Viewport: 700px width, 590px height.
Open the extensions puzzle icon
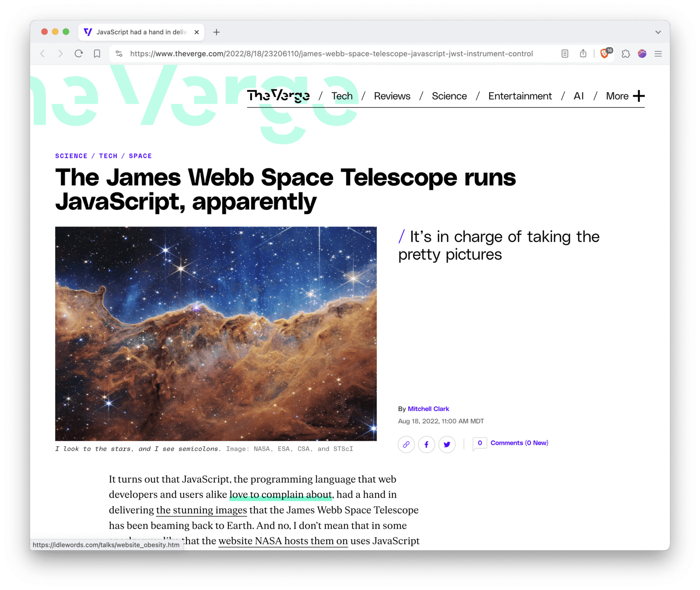(626, 54)
